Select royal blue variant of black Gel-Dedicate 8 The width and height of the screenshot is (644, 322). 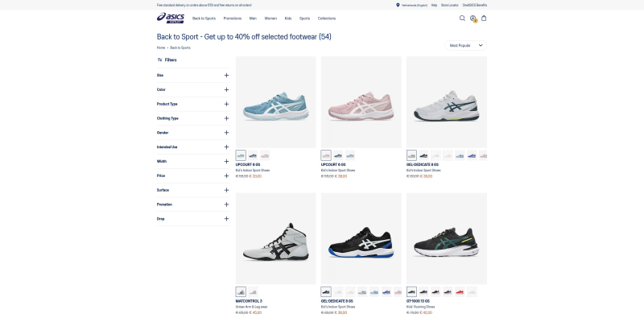pos(386,291)
